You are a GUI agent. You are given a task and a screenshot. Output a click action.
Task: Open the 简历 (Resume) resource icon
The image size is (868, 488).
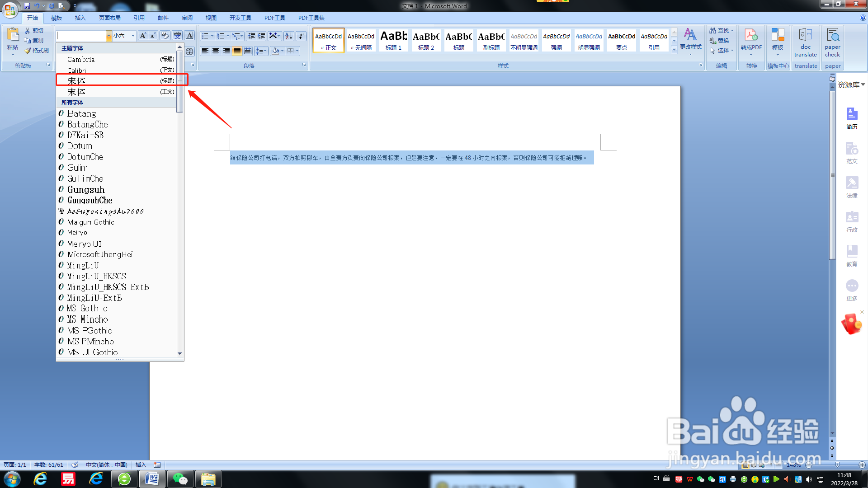[x=852, y=118]
